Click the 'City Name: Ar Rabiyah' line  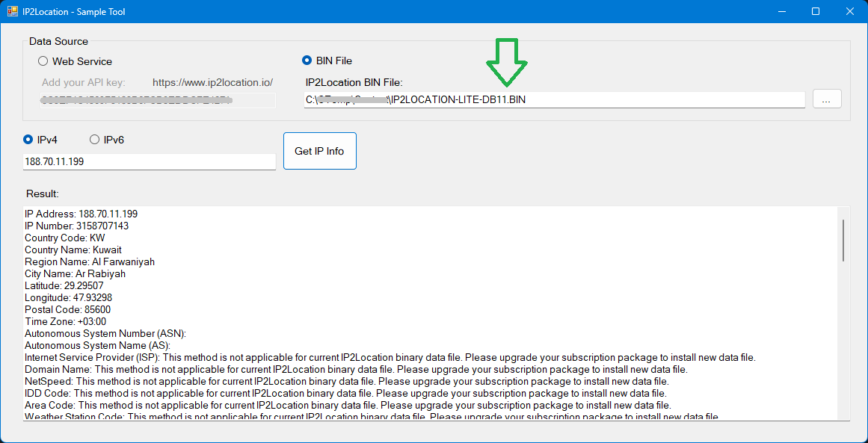tap(76, 273)
